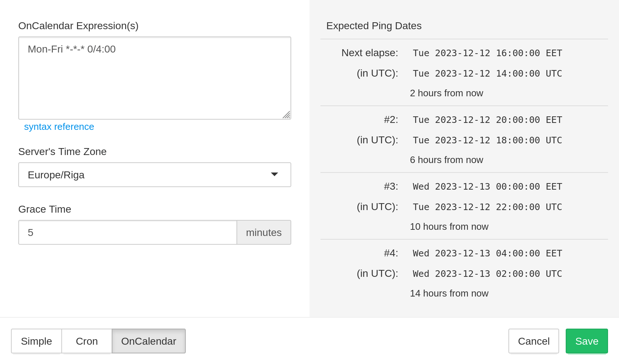Save the schedule settings
The height and width of the screenshot is (364, 619).
click(x=587, y=341)
